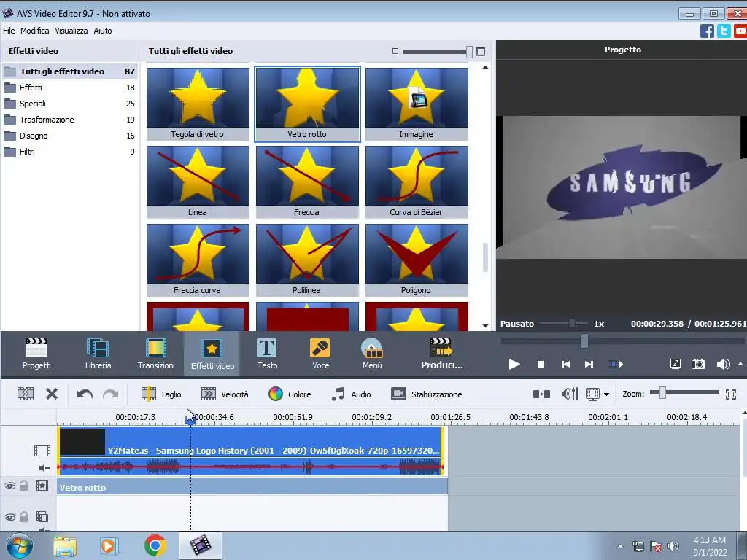
Task: Take a snapshot of the preview frame
Action: 698,365
